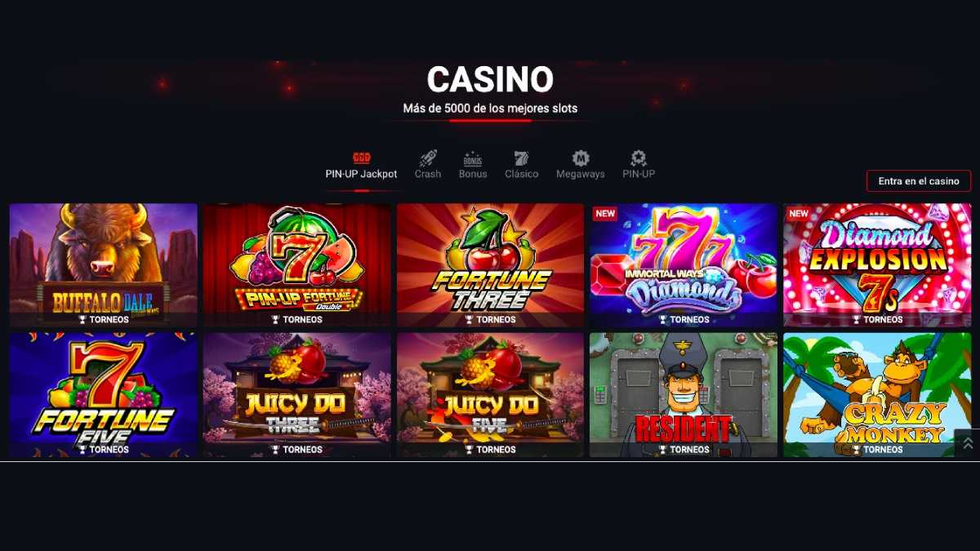
Task: Open the Fortune Five game tile
Action: pyautogui.click(x=104, y=395)
